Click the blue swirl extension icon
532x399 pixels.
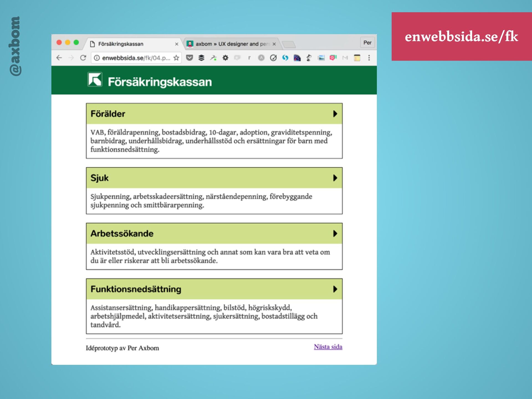pos(285,58)
